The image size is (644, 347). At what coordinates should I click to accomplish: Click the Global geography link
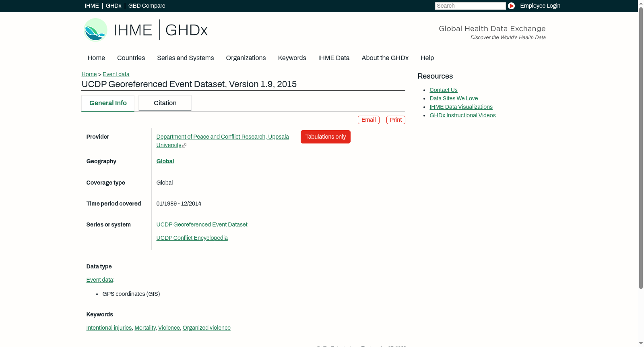click(x=165, y=161)
